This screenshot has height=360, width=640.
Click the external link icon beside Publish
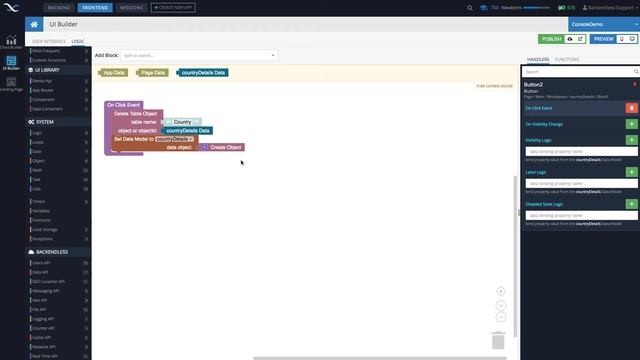point(580,39)
